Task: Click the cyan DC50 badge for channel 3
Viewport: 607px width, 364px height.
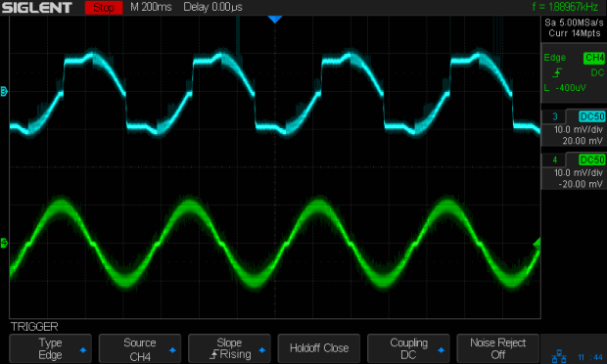Action: point(592,116)
